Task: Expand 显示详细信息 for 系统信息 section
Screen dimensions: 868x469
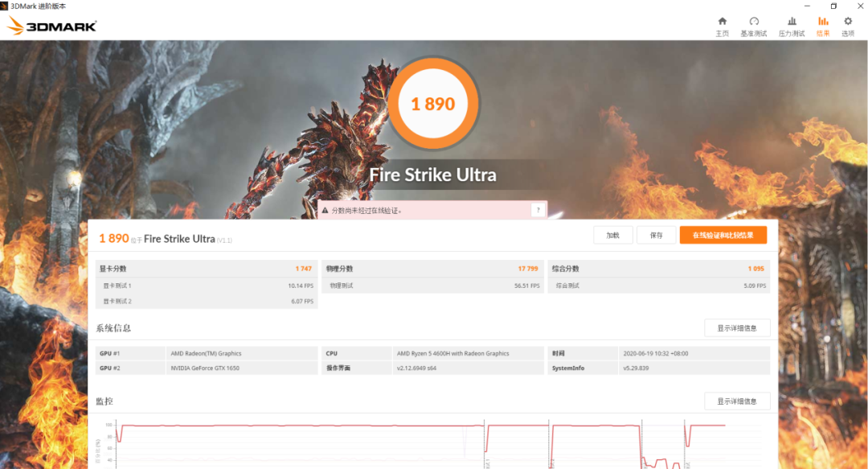Action: pyautogui.click(x=737, y=328)
